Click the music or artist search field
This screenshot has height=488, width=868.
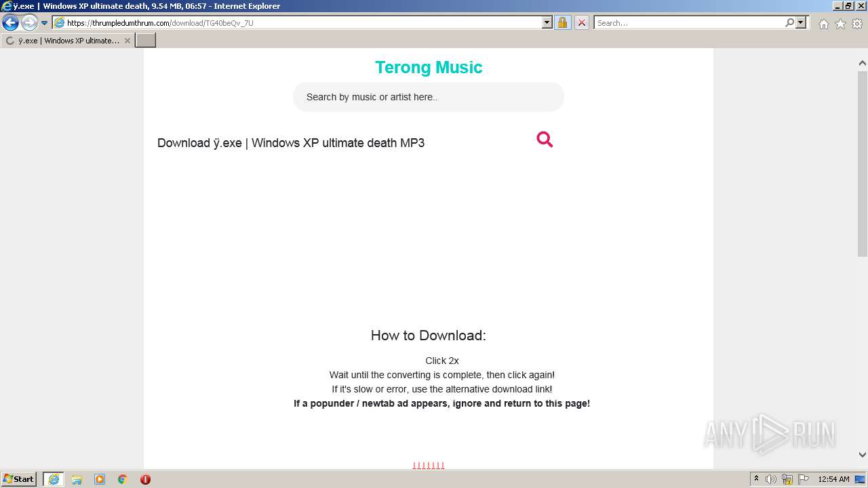point(429,97)
